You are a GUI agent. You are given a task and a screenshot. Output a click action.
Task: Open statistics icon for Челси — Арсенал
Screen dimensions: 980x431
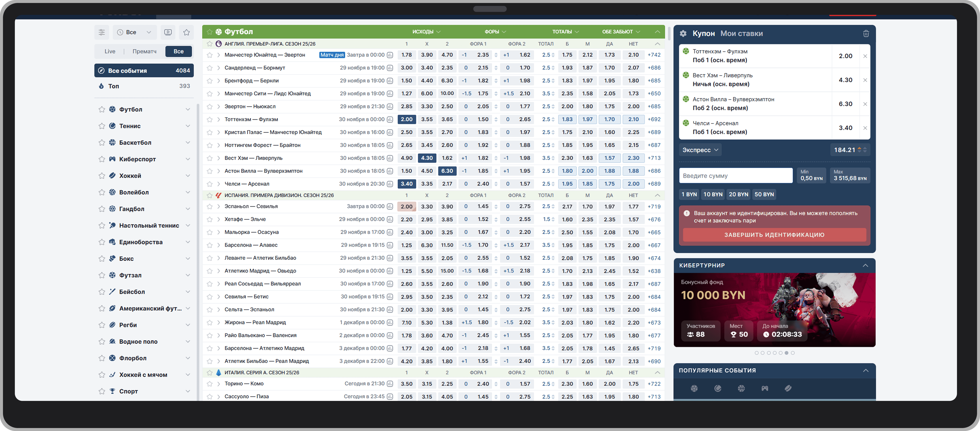390,184
